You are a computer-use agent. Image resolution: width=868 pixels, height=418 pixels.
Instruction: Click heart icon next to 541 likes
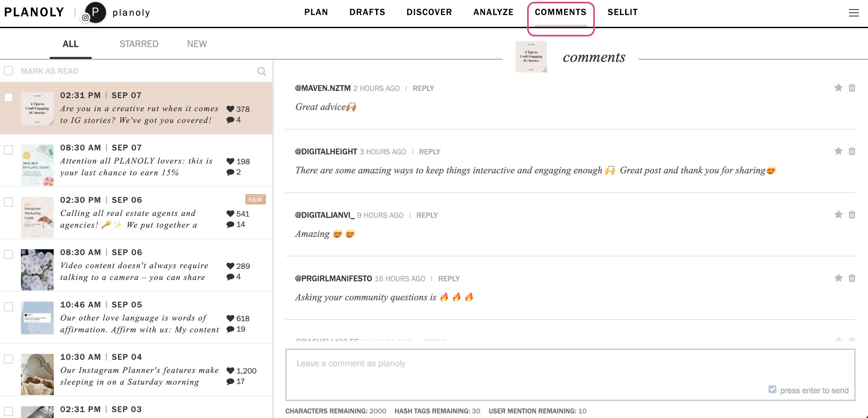[230, 214]
